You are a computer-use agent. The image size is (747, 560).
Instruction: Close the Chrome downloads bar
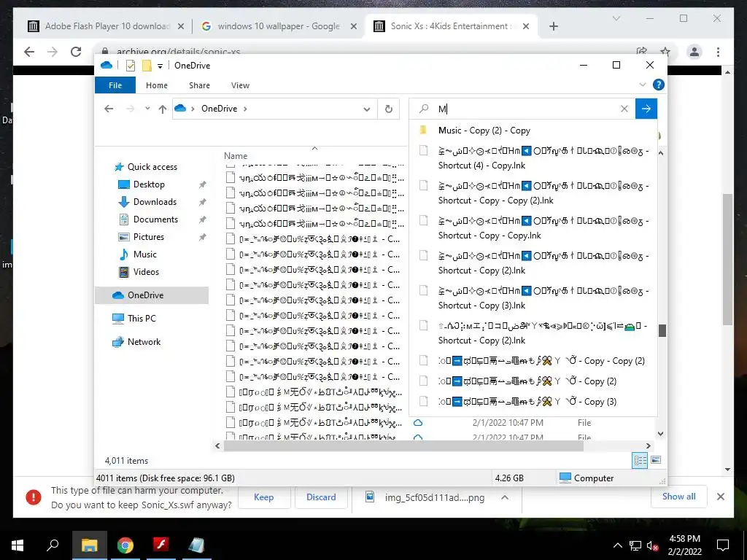pyautogui.click(x=720, y=497)
